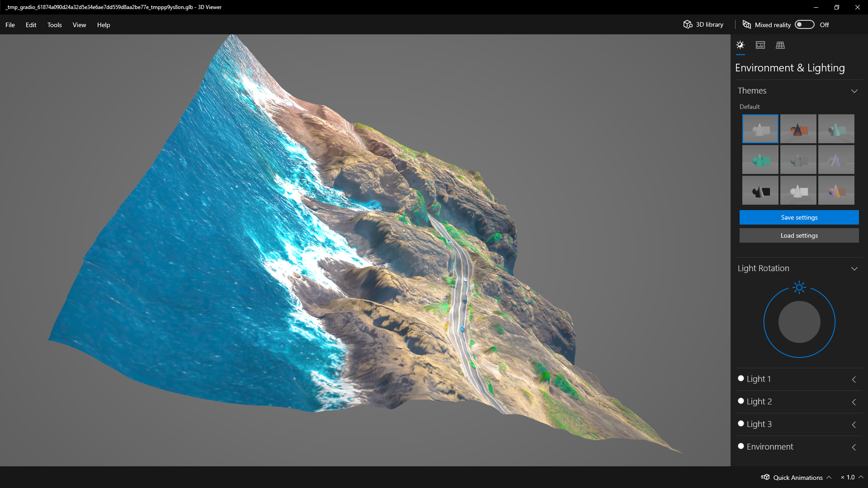Toggle Mixed reality off switch
Viewport: 868px width, 488px height.
(x=805, y=24)
